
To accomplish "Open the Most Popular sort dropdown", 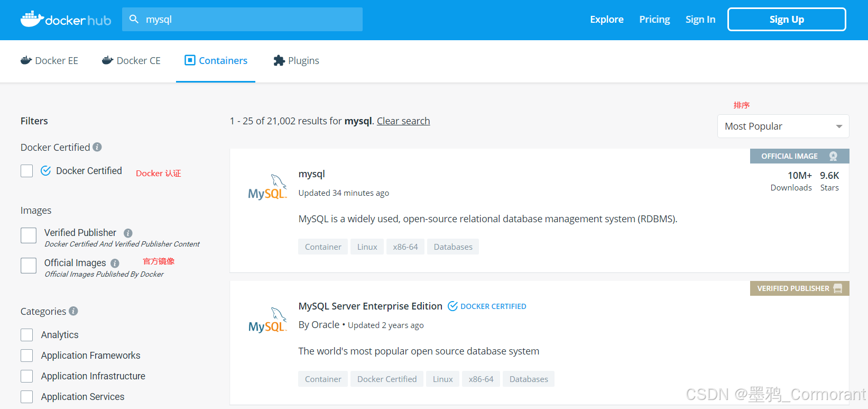I will click(x=783, y=126).
